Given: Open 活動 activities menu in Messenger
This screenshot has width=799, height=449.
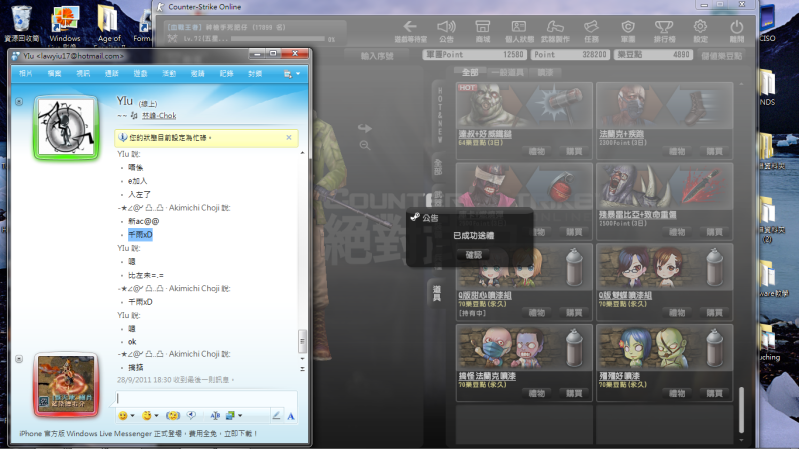Looking at the screenshot, I should pyautogui.click(x=169, y=74).
